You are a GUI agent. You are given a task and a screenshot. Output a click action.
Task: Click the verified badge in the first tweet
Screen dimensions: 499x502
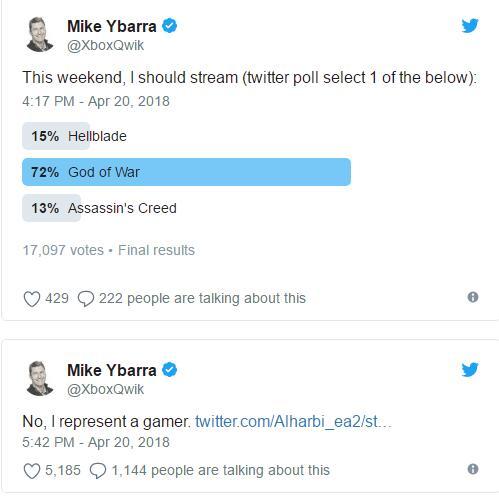(x=169, y=26)
